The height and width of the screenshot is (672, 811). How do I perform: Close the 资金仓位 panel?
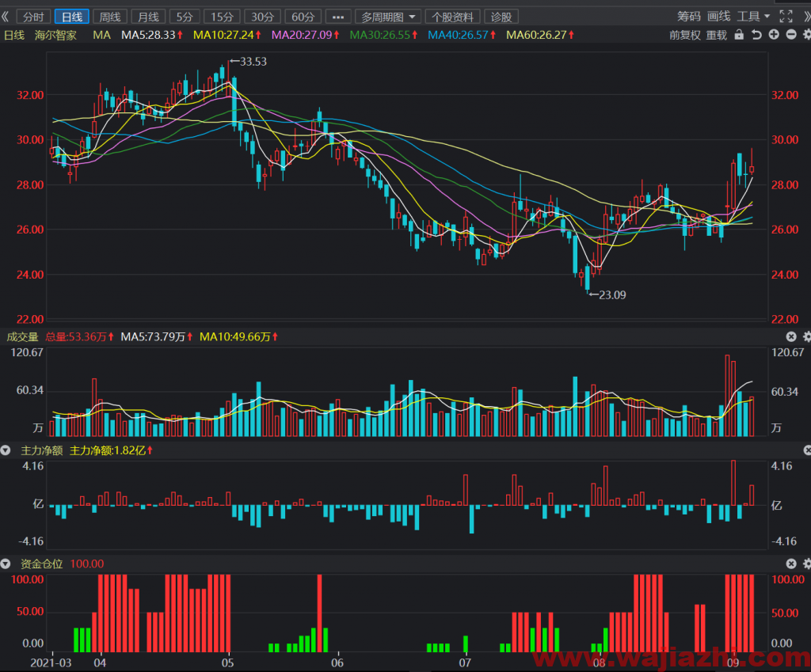click(x=791, y=564)
